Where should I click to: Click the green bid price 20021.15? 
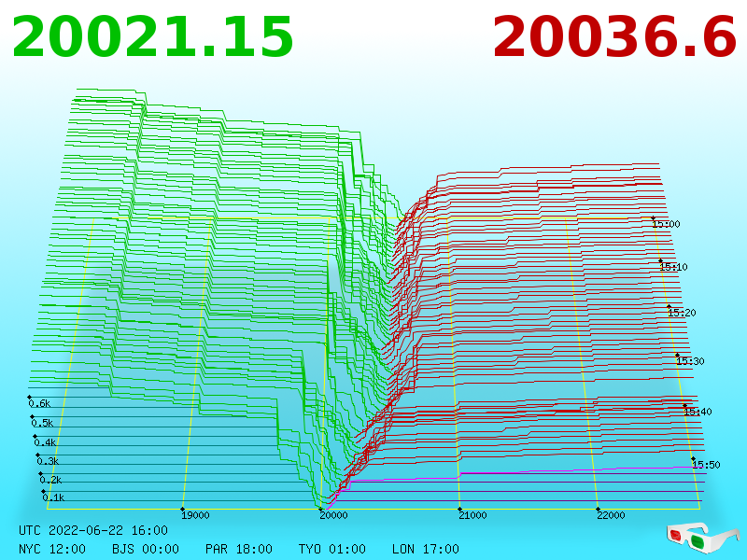click(x=152, y=37)
